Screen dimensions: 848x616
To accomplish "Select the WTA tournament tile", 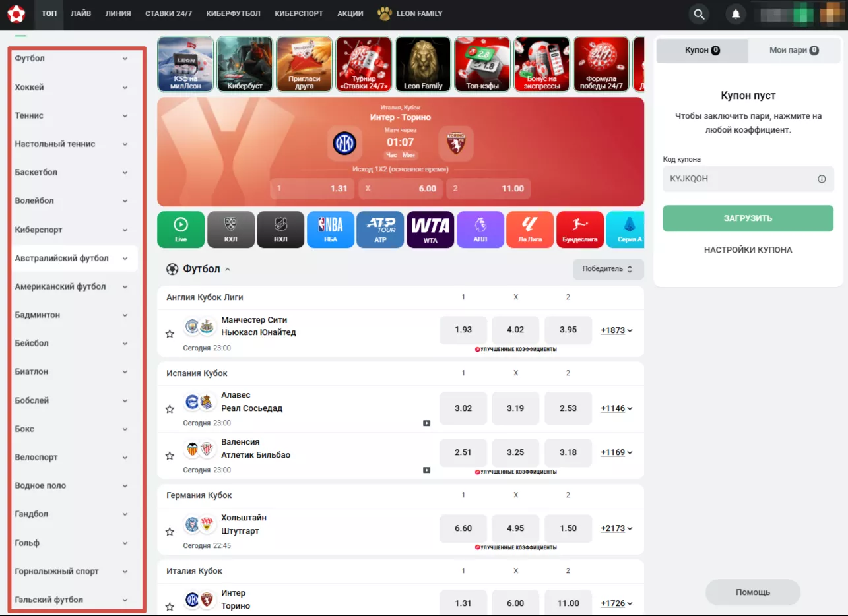I will [430, 230].
